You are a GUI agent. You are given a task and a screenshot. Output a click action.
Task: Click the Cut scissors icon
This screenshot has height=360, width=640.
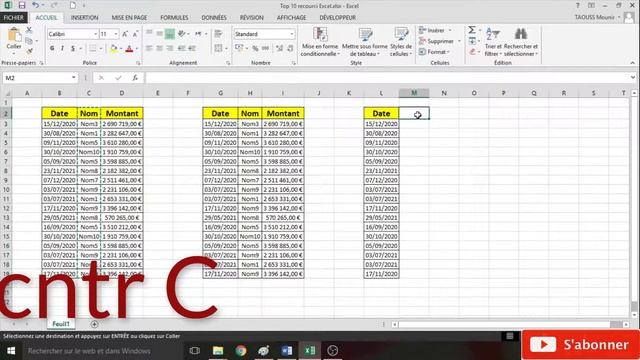29,30
